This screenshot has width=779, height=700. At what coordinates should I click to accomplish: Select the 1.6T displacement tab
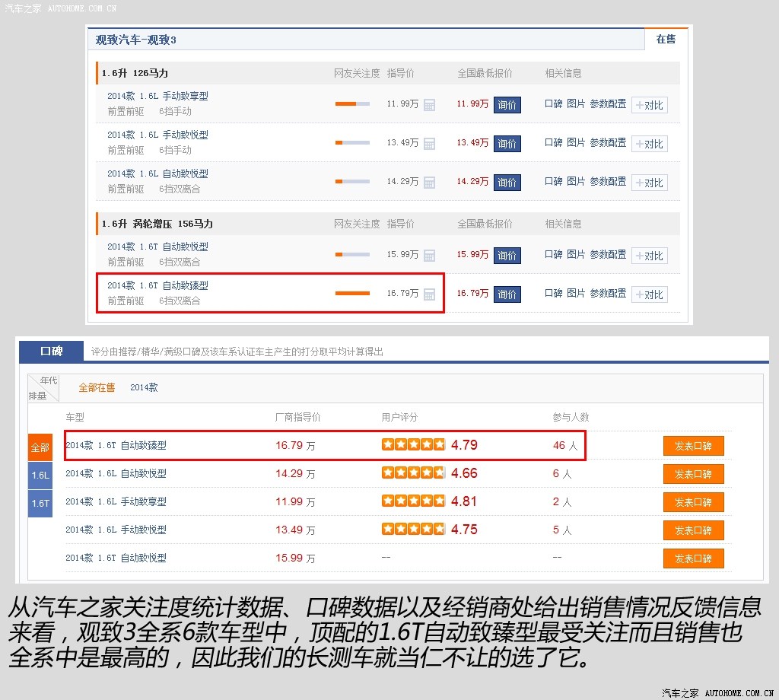(x=40, y=503)
